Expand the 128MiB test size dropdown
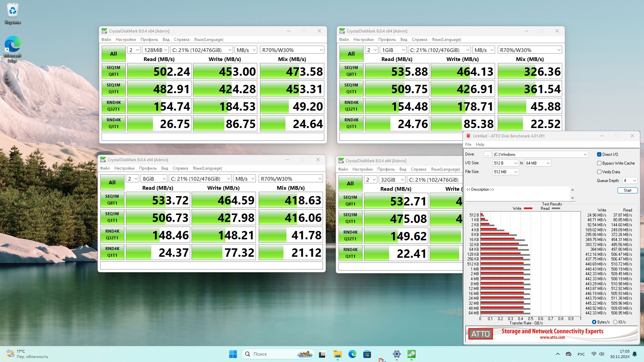The image size is (644, 362). (155, 50)
